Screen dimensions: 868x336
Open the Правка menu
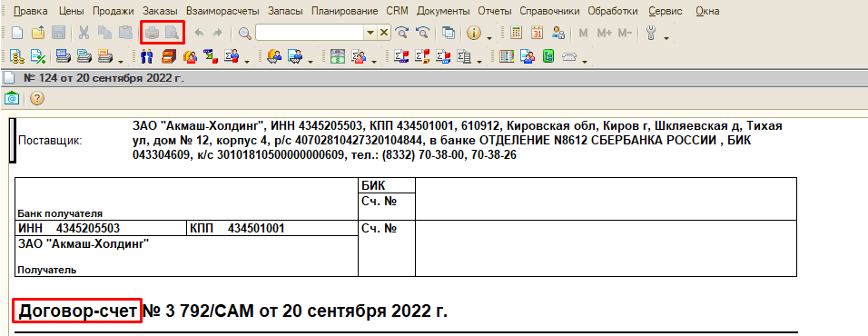(30, 11)
